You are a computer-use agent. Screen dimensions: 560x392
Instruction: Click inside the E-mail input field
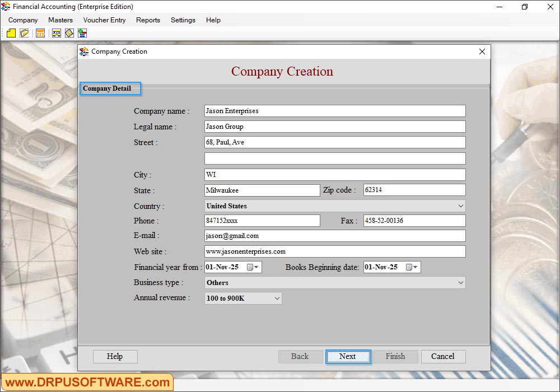point(334,235)
